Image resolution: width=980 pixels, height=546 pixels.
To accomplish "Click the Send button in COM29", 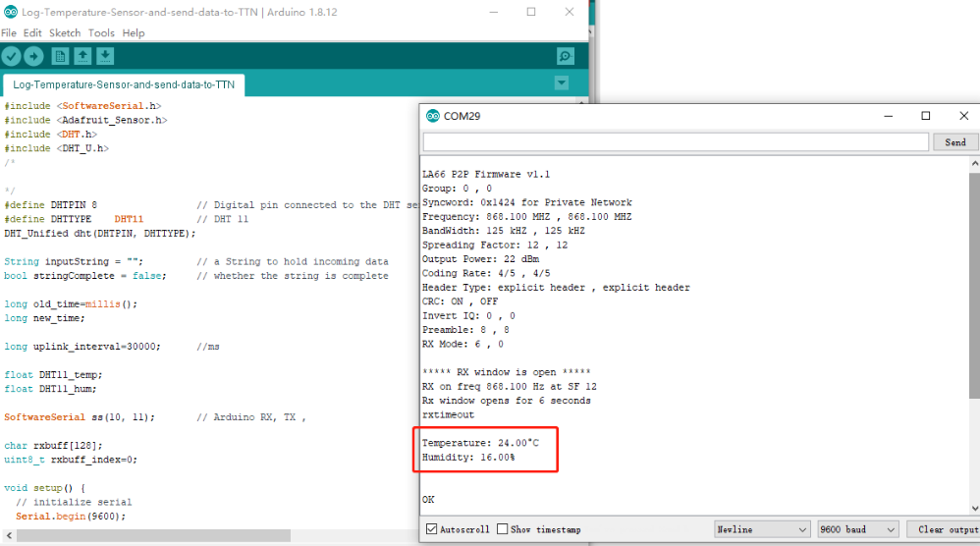I will pyautogui.click(x=955, y=142).
